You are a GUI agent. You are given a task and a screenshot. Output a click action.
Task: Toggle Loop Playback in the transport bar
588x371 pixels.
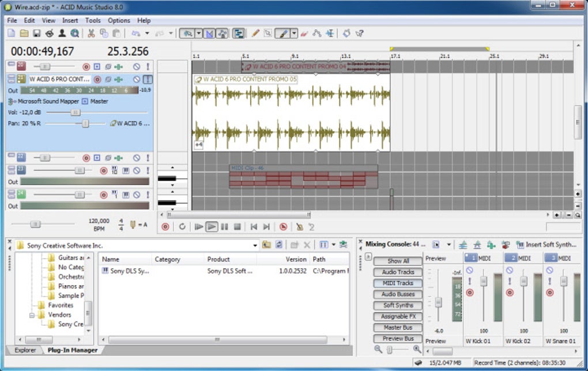[x=182, y=227]
